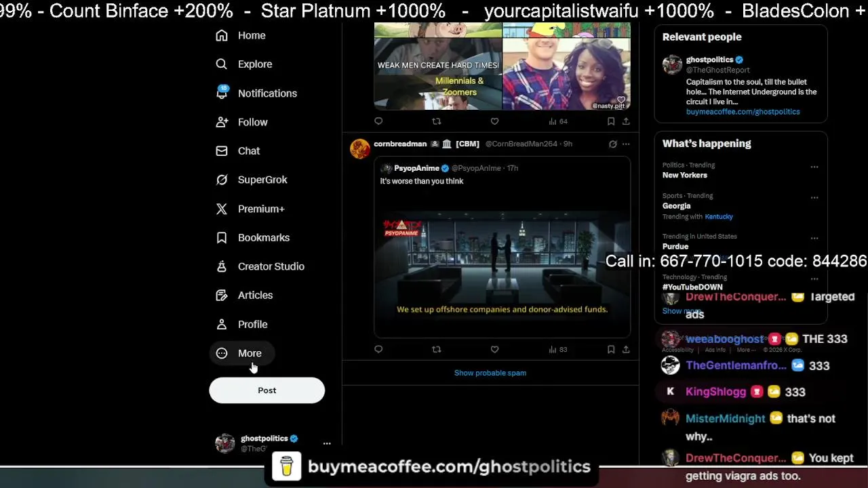
Task: Click the Profile person icon
Action: (222, 324)
